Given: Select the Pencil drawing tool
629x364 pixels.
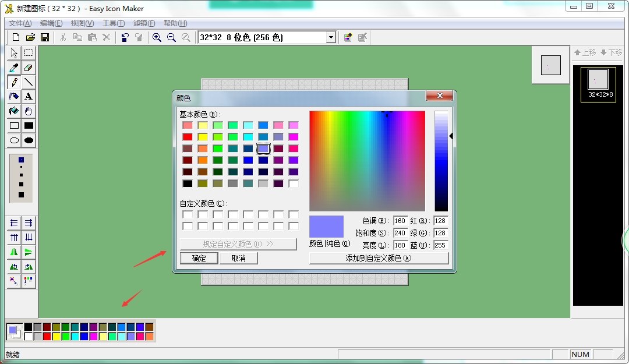Looking at the screenshot, I should click(x=15, y=82).
